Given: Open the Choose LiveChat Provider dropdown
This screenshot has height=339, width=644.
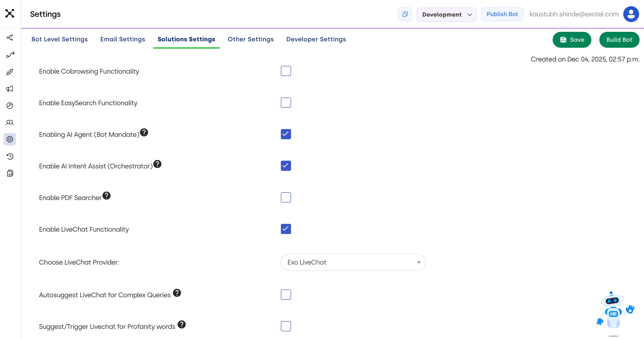Looking at the screenshot, I should pyautogui.click(x=353, y=262).
